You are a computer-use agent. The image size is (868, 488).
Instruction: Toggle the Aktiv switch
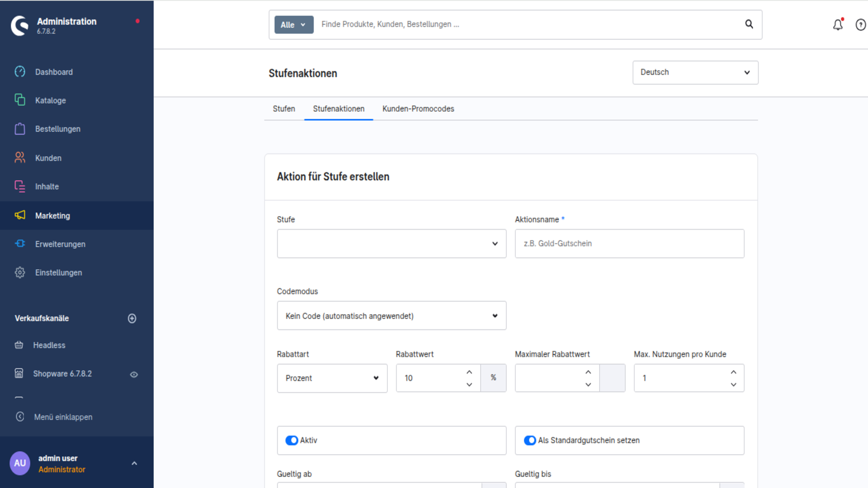(x=292, y=440)
